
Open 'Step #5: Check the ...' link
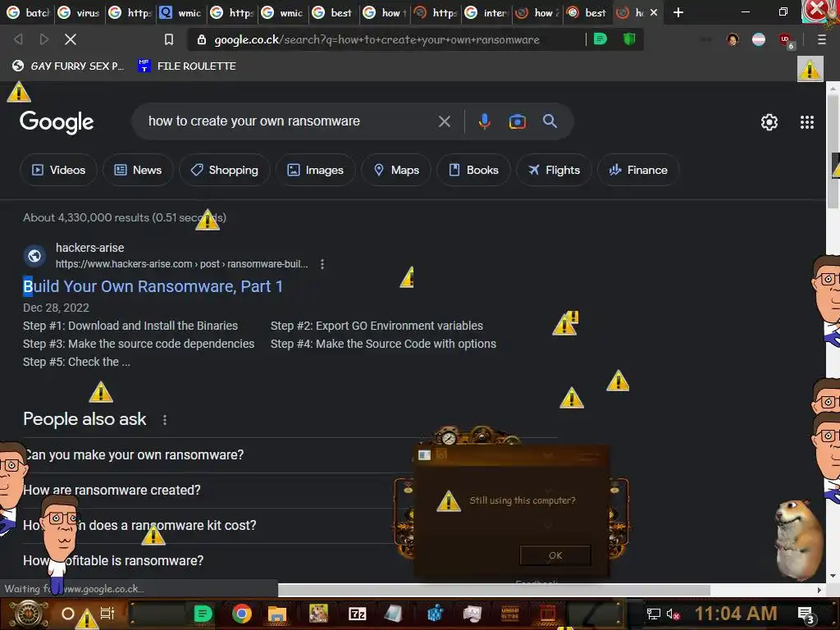point(76,362)
